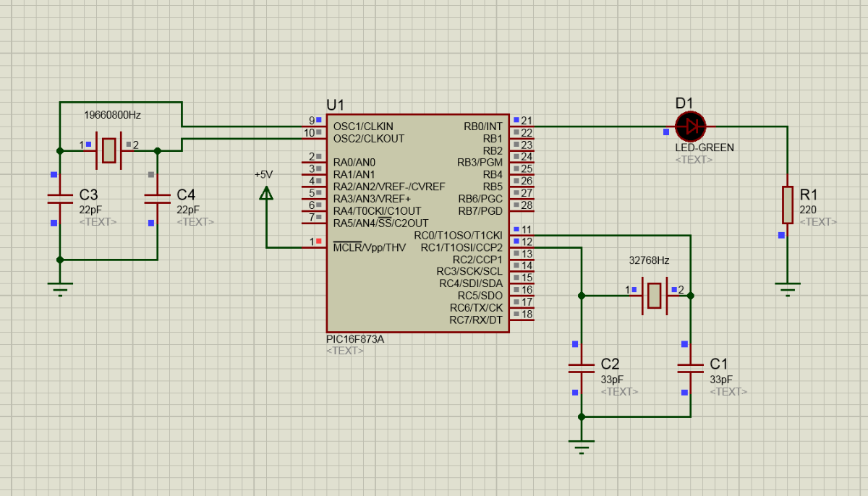Click the MCLR/Vpp/THV pin label
This screenshot has height=496, width=868.
tap(370, 247)
